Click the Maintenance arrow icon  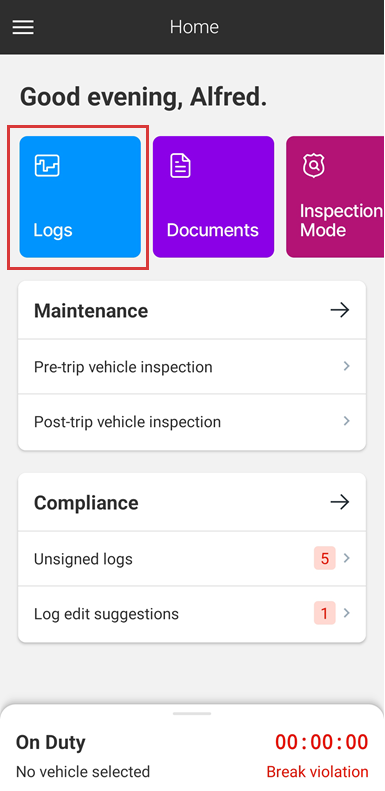[x=340, y=310]
